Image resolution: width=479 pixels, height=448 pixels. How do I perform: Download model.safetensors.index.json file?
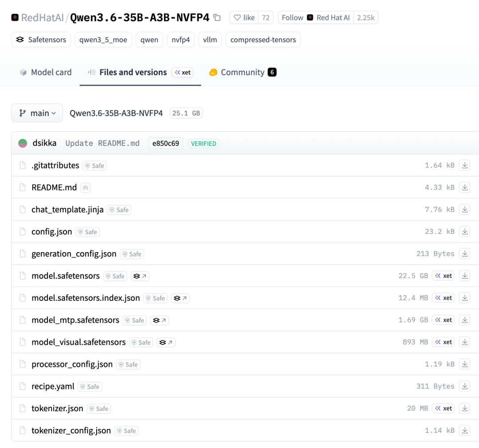click(465, 297)
